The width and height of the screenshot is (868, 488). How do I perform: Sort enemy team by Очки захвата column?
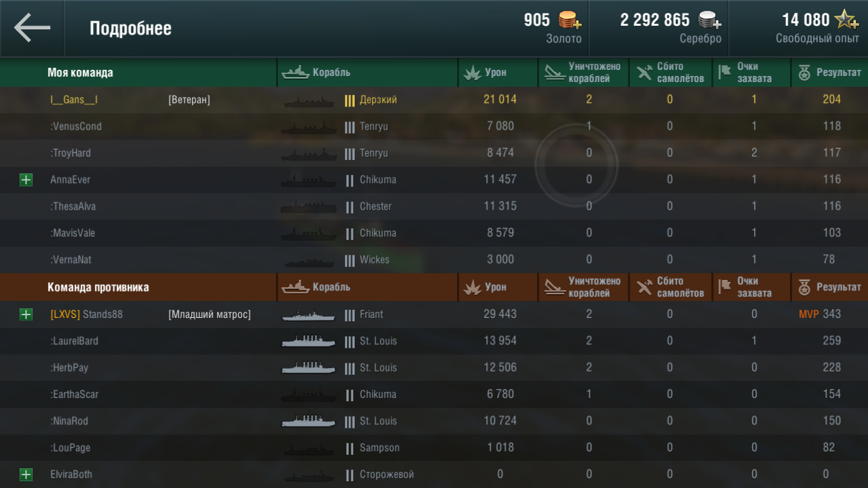pos(752,287)
